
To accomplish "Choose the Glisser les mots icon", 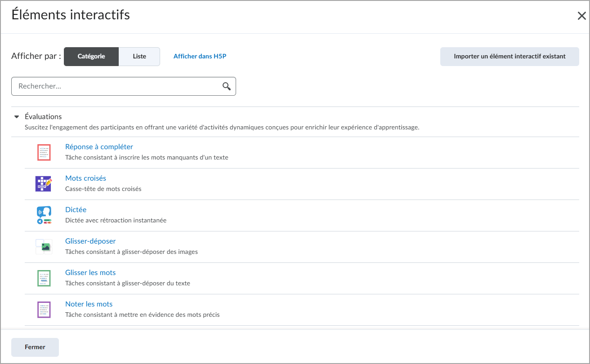I will [44, 278].
